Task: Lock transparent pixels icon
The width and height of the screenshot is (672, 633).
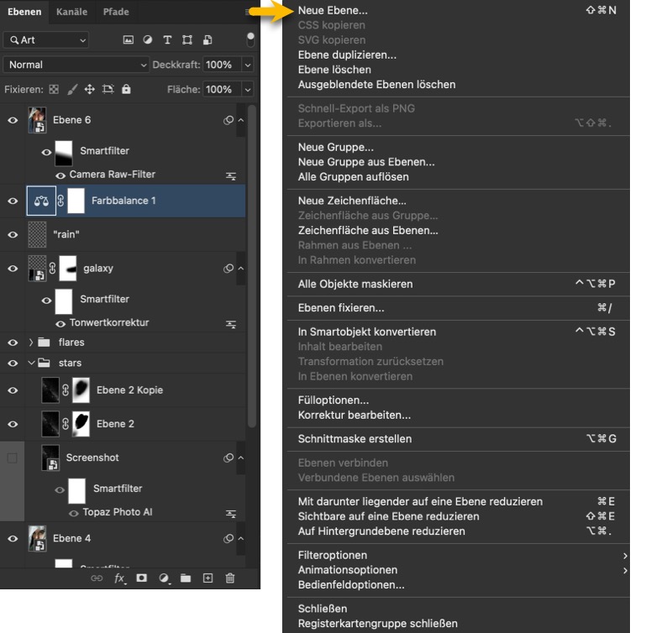Action: (54, 89)
